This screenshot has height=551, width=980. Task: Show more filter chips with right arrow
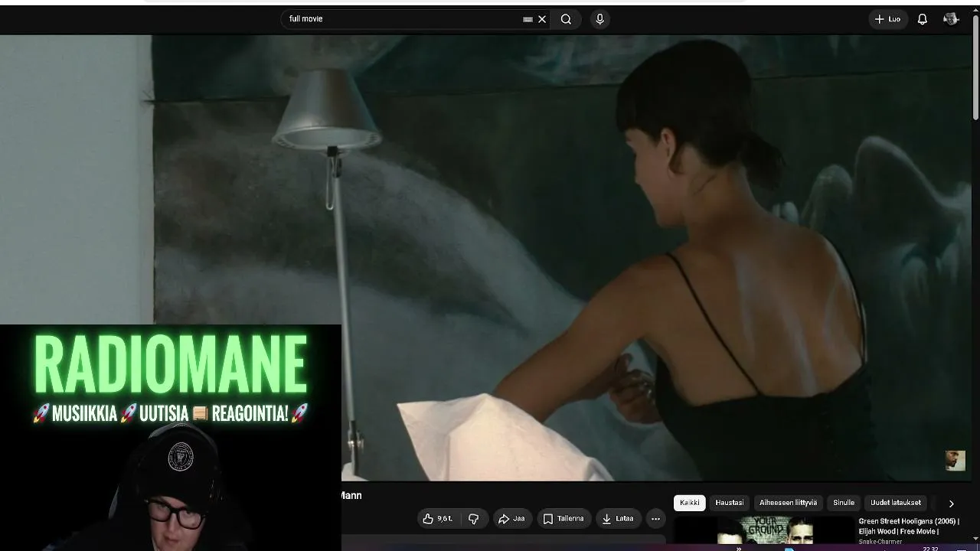click(951, 504)
